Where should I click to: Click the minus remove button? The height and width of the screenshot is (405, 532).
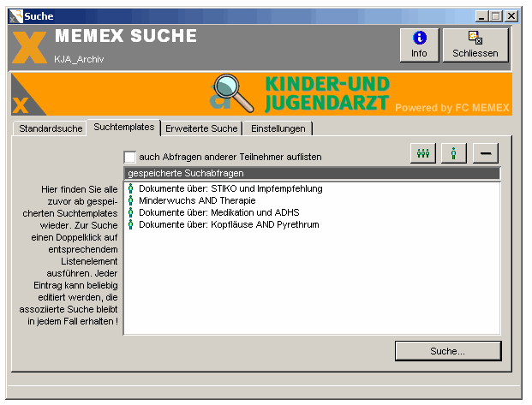pyautogui.click(x=485, y=152)
